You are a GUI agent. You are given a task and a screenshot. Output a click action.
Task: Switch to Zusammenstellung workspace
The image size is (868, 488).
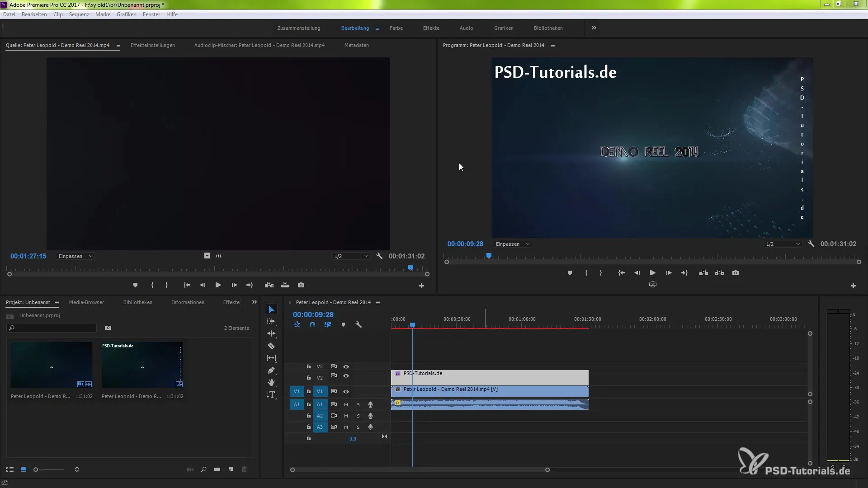(299, 28)
